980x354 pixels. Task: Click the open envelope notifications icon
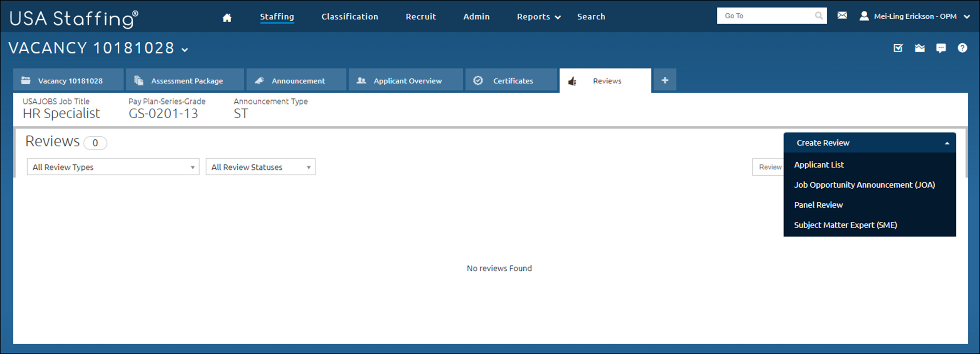point(920,48)
